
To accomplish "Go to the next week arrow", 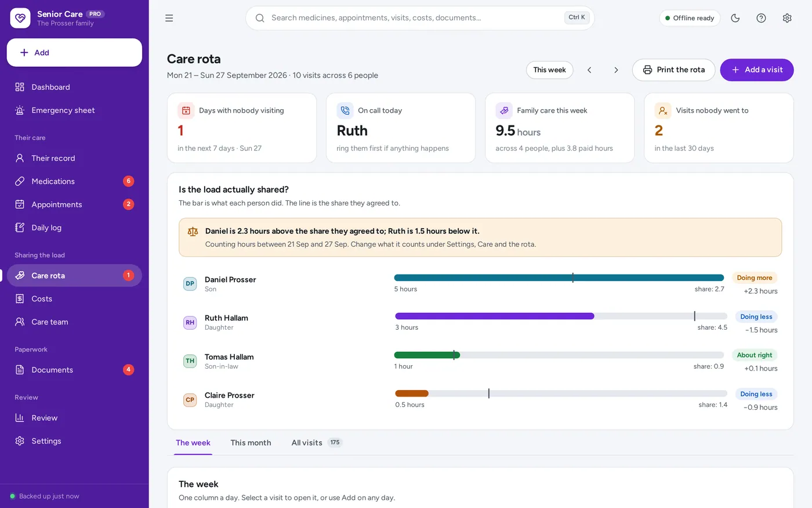I will click(616, 70).
